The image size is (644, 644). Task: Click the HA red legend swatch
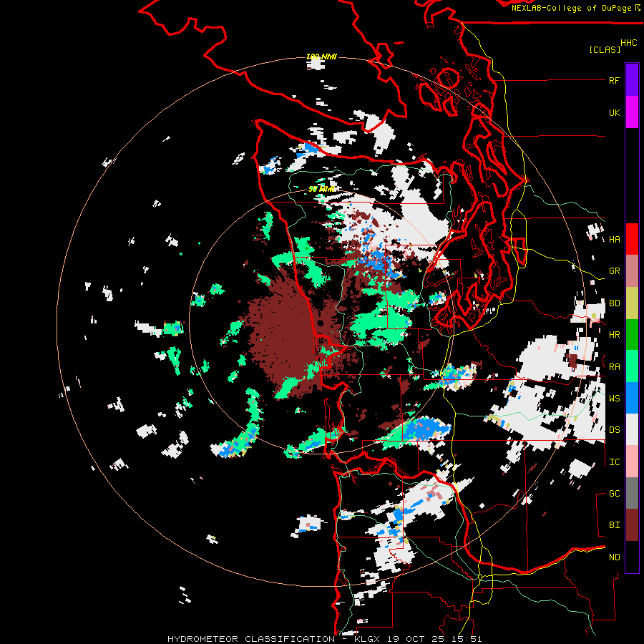click(x=632, y=239)
